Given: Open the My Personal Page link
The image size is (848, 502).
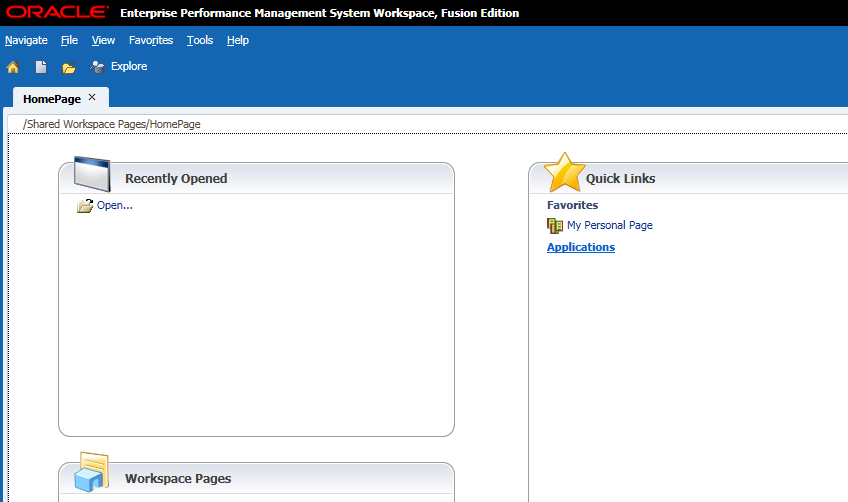Looking at the screenshot, I should coord(610,225).
